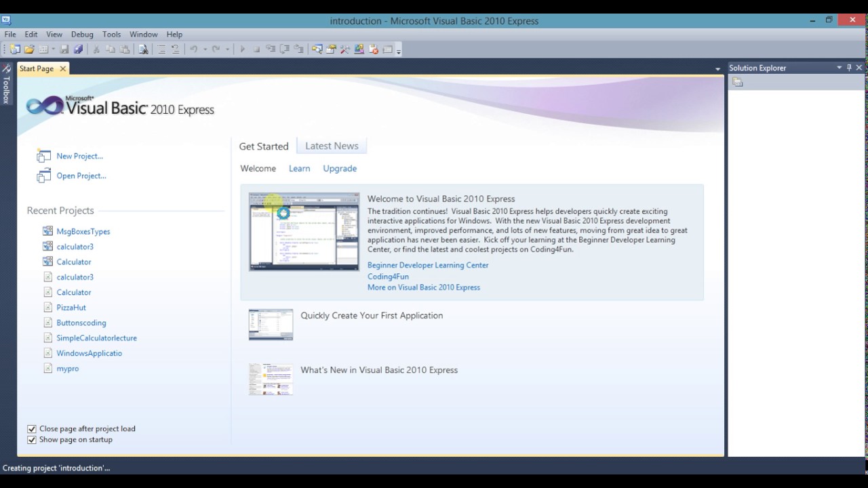Open the Undo history dropdown arrow
The width and height of the screenshot is (868, 488).
click(205, 49)
